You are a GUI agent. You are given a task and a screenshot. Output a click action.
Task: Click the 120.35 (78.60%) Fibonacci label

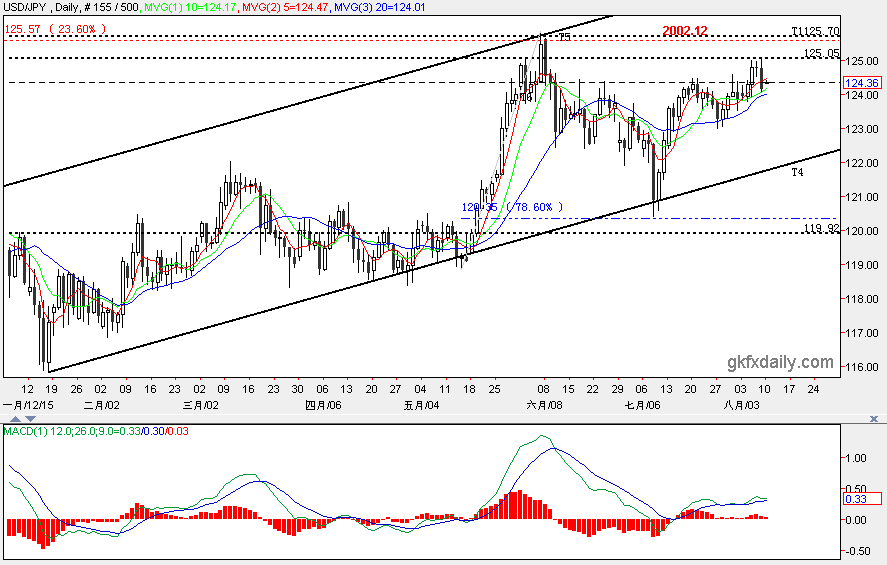[x=513, y=207]
